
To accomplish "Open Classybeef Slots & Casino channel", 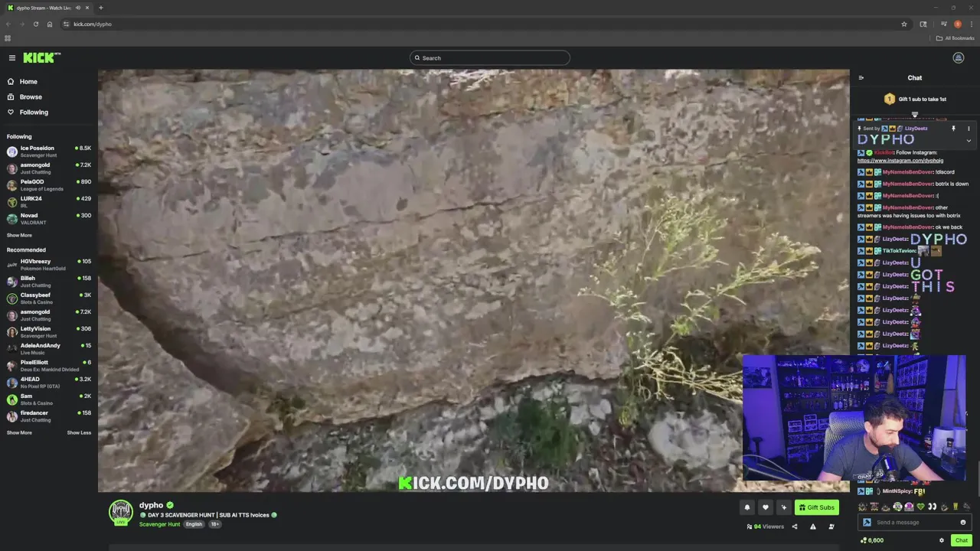I will [x=48, y=298].
